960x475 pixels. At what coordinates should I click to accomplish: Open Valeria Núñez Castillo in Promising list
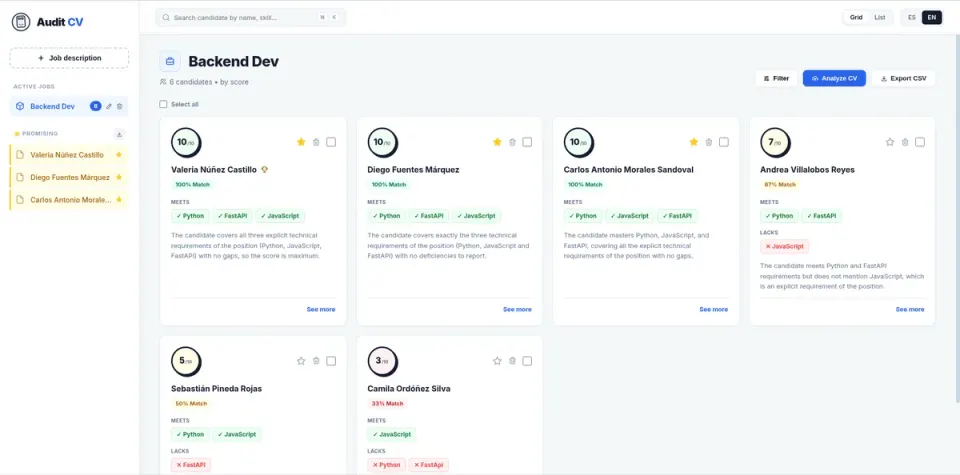click(69, 155)
